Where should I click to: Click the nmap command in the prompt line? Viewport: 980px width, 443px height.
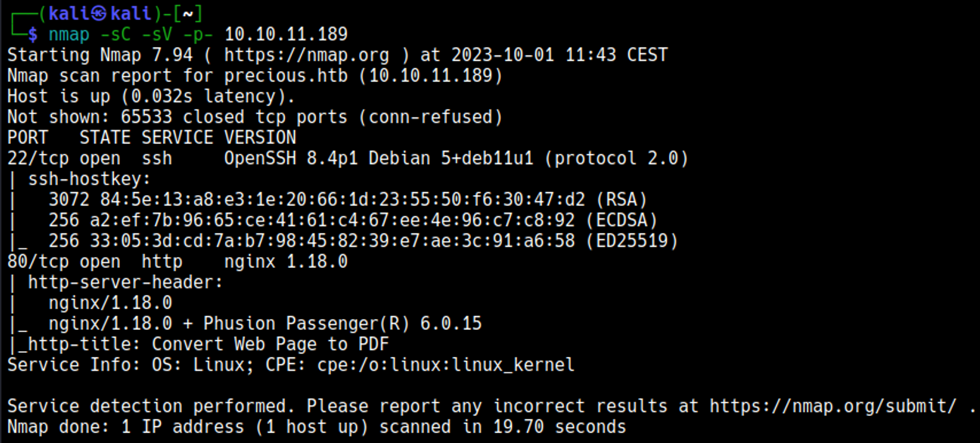pyautogui.click(x=69, y=34)
